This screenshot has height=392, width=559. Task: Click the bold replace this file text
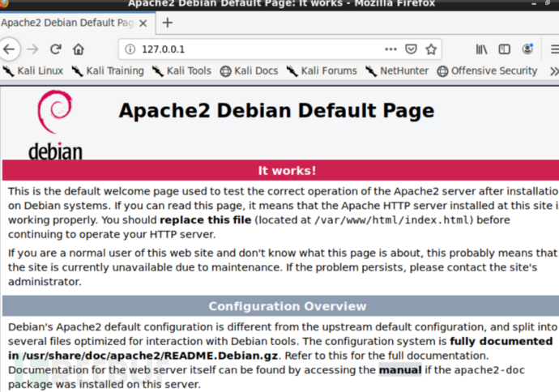(205, 219)
